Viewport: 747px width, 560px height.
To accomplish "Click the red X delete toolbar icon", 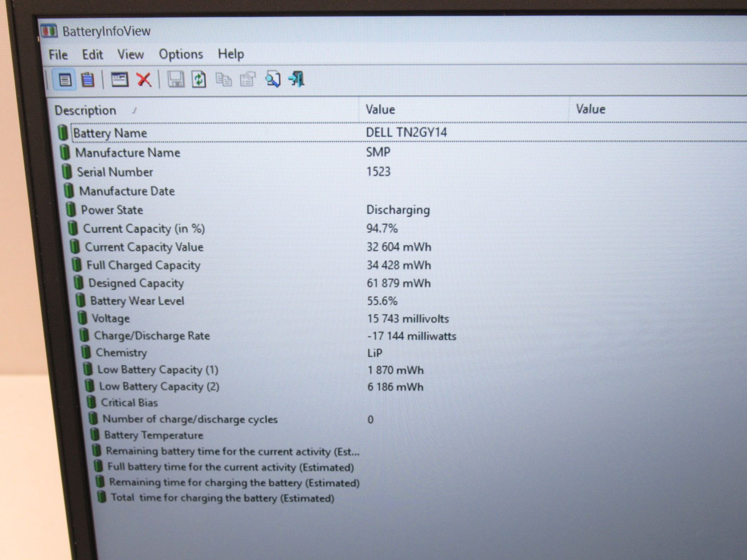I will 144,79.
